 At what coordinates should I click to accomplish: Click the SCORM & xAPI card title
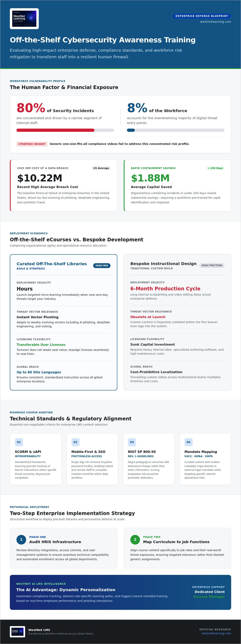(x=28, y=452)
